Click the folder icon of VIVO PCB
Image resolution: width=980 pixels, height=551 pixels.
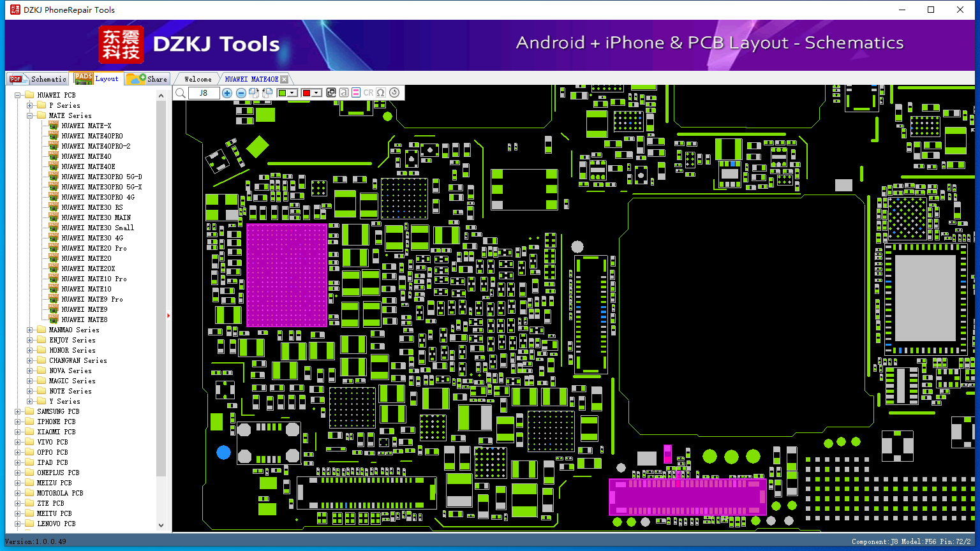(x=29, y=442)
